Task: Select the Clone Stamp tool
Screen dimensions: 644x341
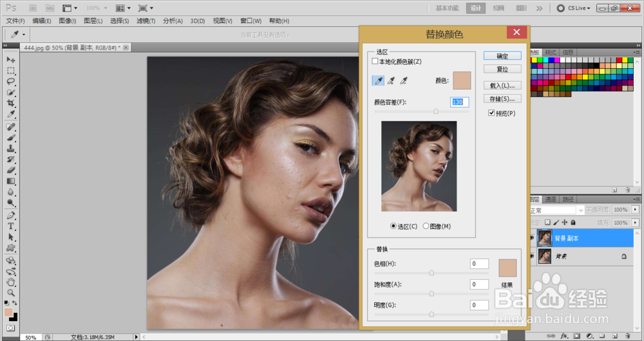Action: coord(11,149)
